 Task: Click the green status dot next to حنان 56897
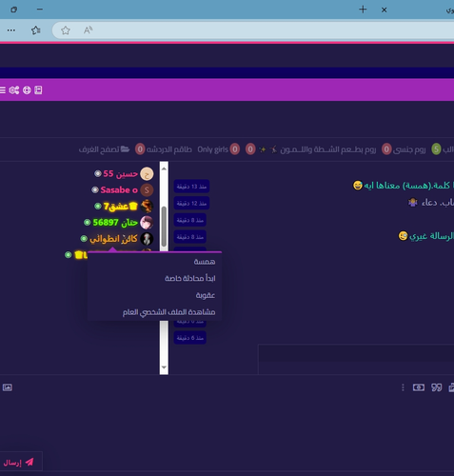(x=88, y=223)
